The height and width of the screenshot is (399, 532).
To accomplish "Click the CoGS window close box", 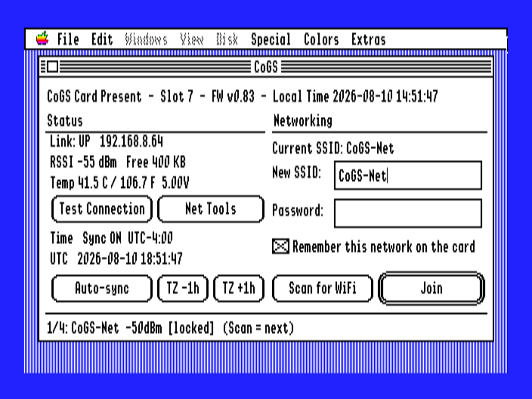I will (52, 67).
